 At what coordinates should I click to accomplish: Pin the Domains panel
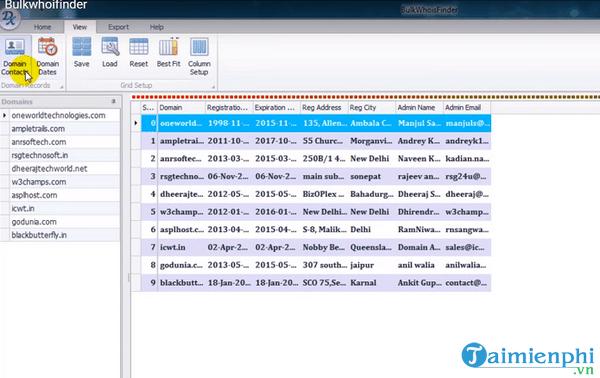click(x=113, y=101)
